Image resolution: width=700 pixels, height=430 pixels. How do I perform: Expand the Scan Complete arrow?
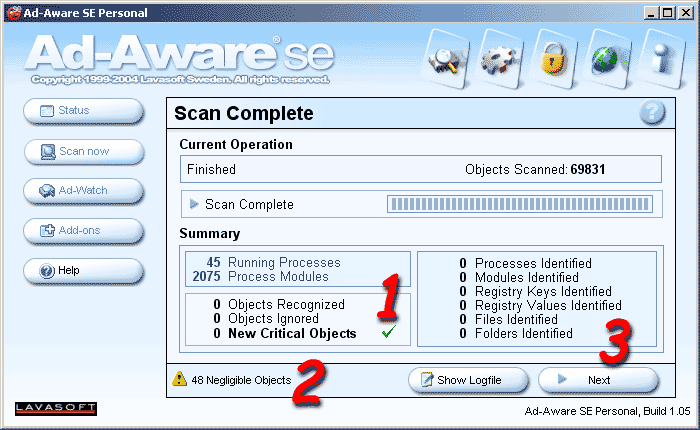pyautogui.click(x=194, y=204)
